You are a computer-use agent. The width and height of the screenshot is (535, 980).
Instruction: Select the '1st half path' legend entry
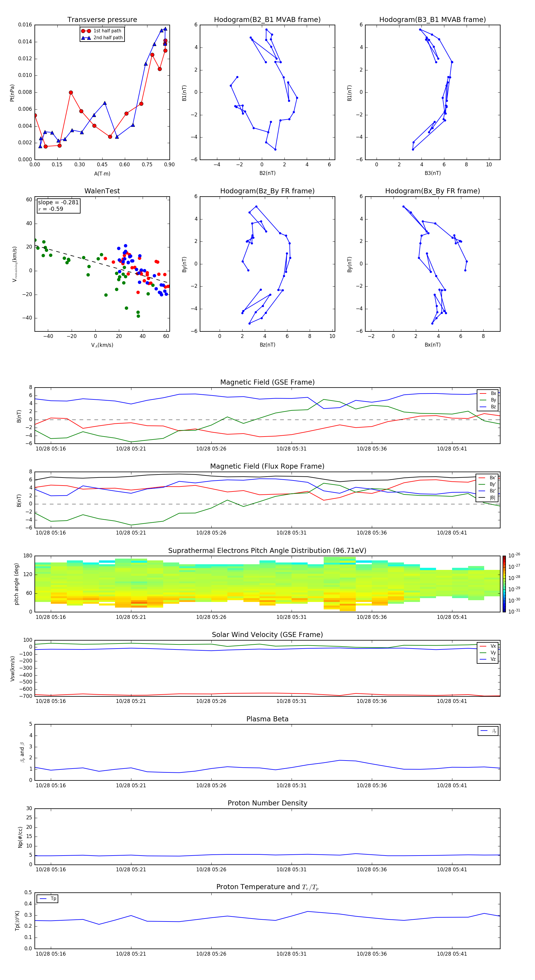102,31
